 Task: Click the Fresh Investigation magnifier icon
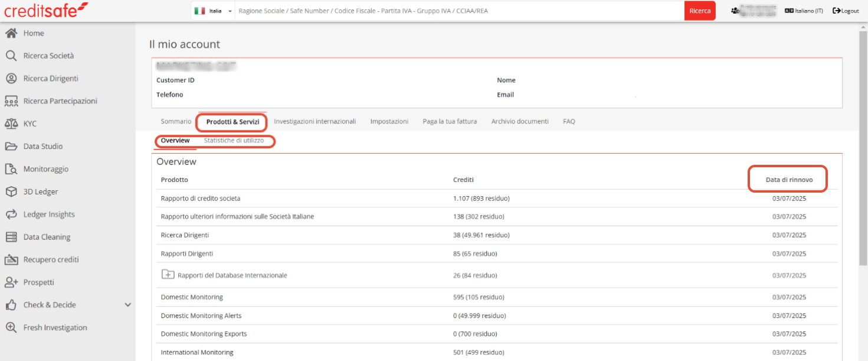click(x=11, y=327)
